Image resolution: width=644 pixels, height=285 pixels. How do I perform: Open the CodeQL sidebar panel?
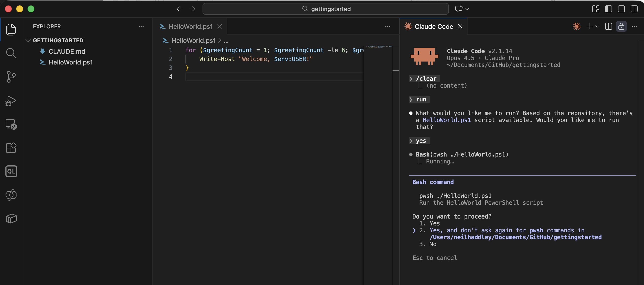point(11,171)
